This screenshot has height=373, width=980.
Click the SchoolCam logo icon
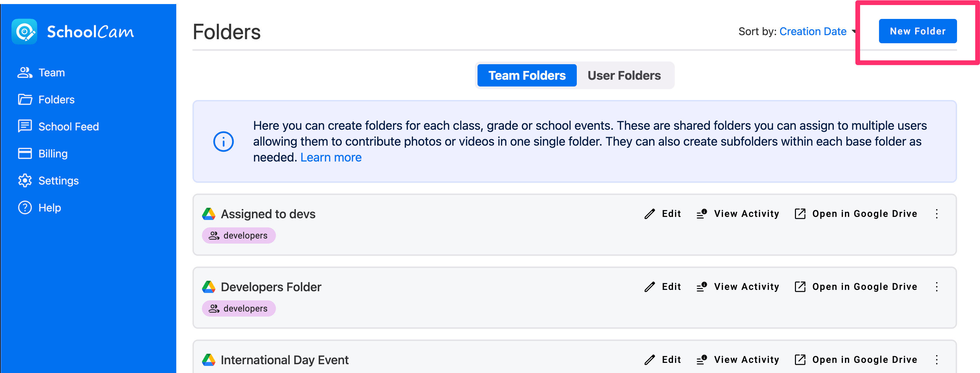pos(24,32)
